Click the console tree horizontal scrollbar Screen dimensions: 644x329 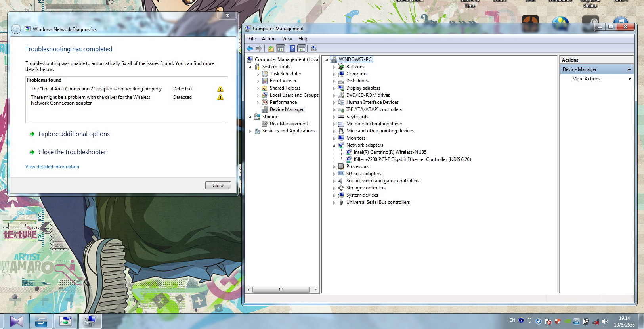point(281,289)
